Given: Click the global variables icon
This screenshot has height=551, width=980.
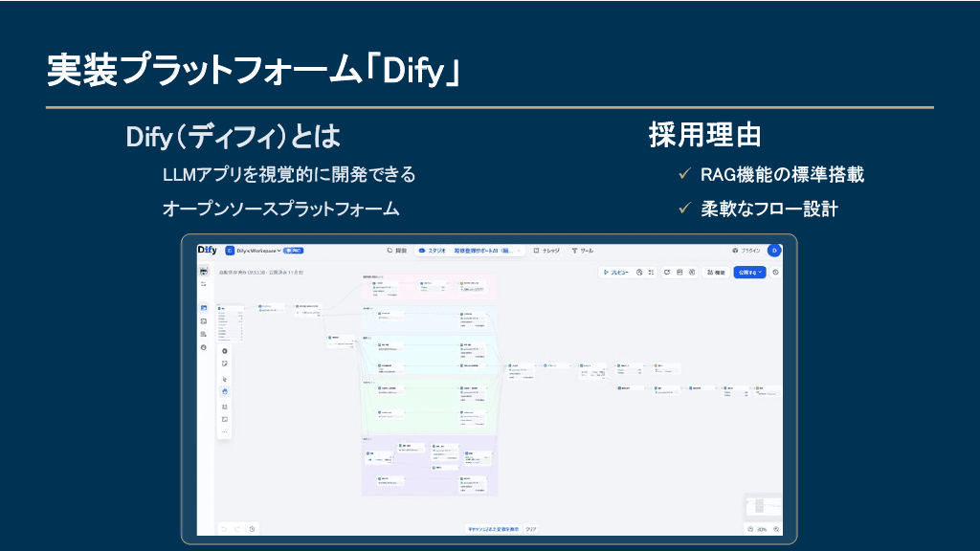Looking at the screenshot, I should tap(692, 273).
